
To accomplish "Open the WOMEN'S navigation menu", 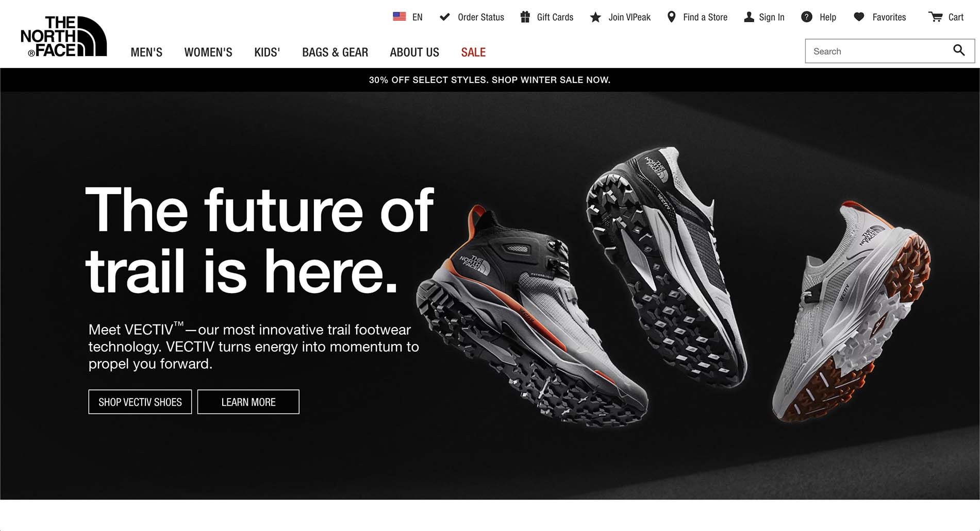I will pyautogui.click(x=208, y=52).
